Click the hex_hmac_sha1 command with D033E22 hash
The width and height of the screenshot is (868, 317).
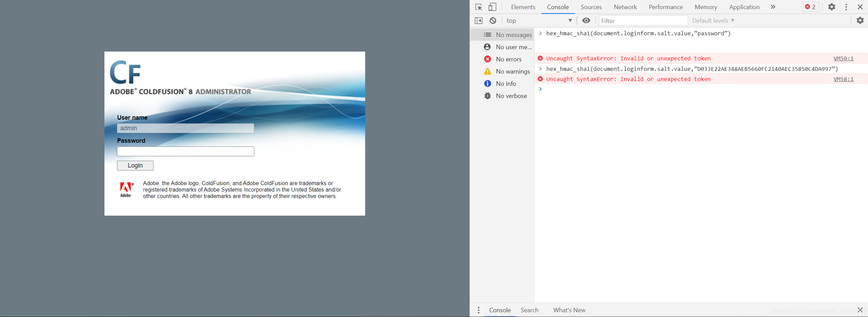click(692, 69)
